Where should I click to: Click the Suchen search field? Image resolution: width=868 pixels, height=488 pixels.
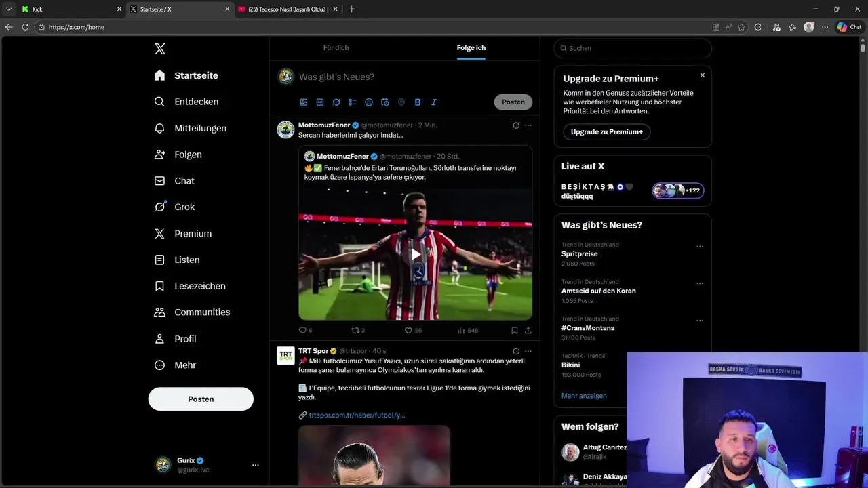click(x=633, y=48)
